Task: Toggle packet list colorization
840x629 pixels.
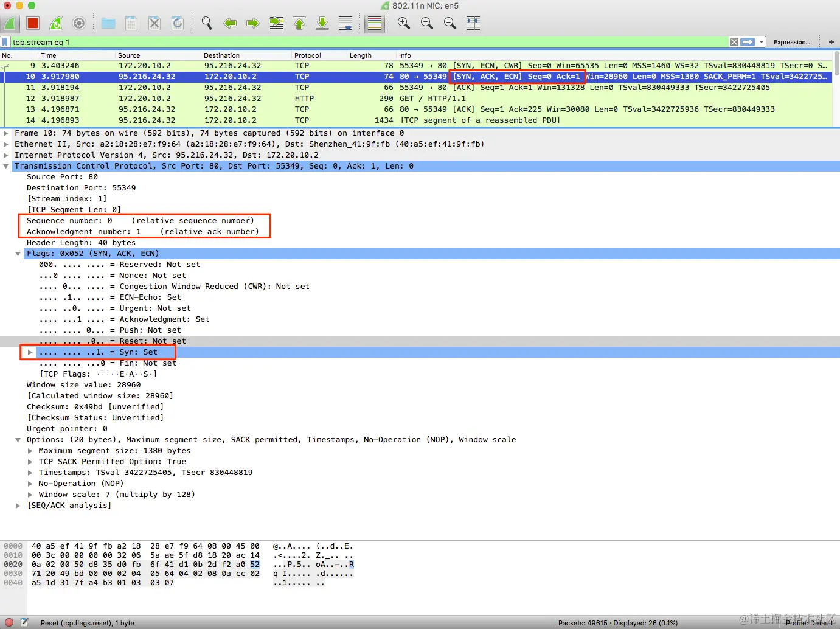Action: [375, 23]
